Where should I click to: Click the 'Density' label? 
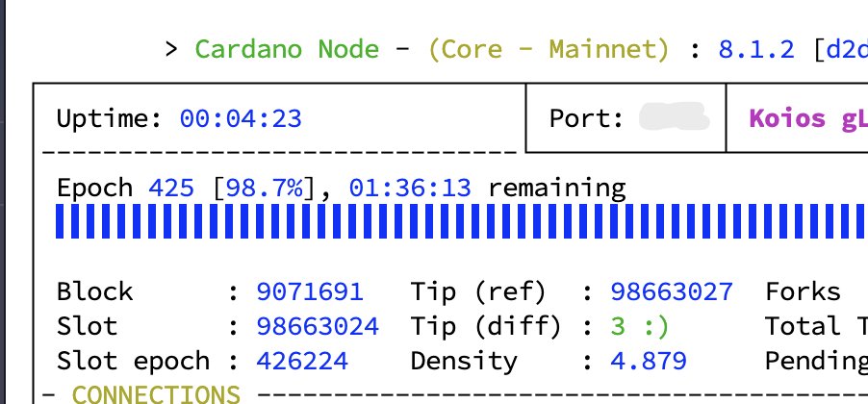click(x=464, y=362)
